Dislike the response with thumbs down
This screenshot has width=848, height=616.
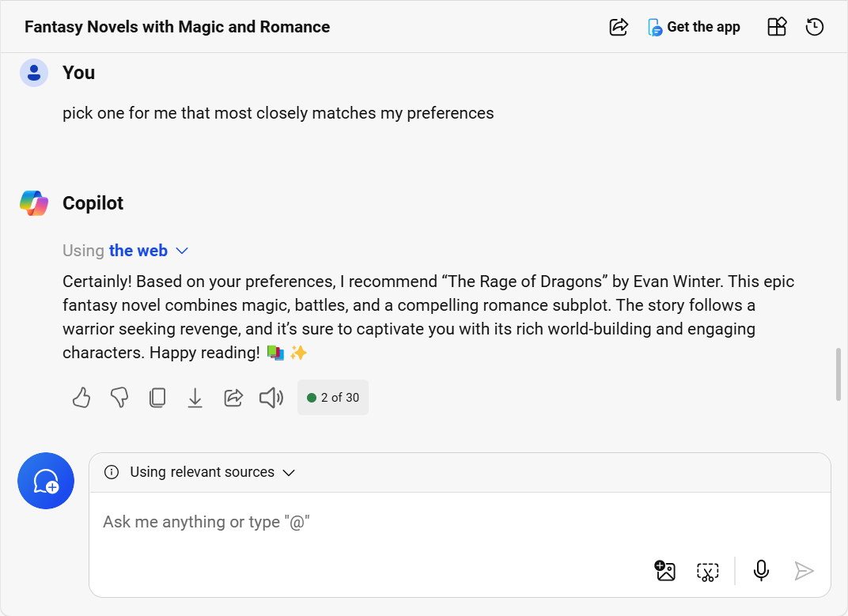click(x=119, y=398)
